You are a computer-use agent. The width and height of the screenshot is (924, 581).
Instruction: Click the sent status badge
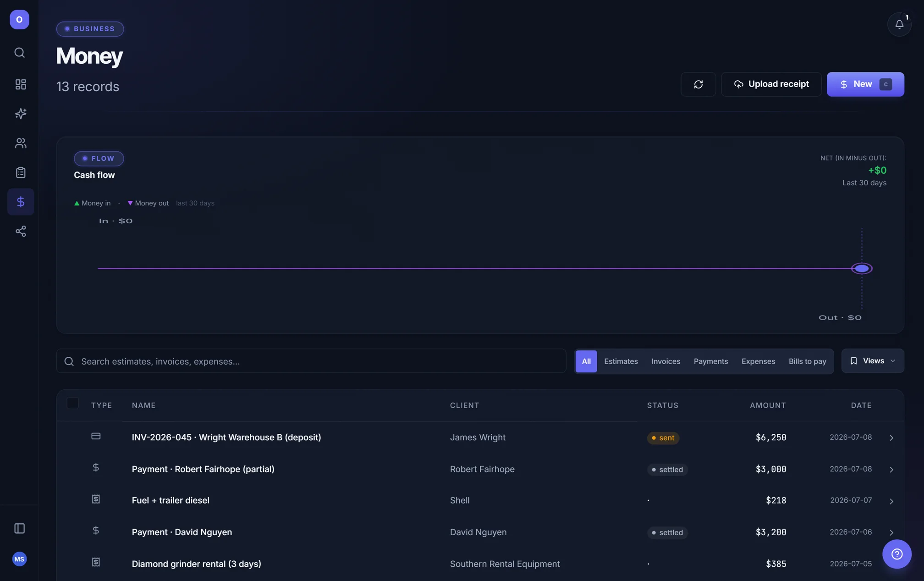tap(663, 438)
